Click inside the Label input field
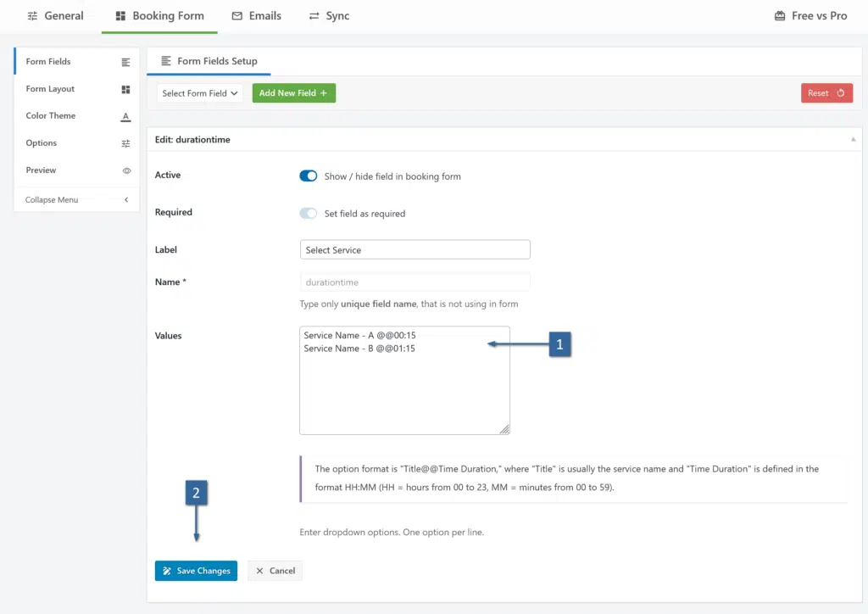Screen dimensions: 868x614 click(415, 250)
